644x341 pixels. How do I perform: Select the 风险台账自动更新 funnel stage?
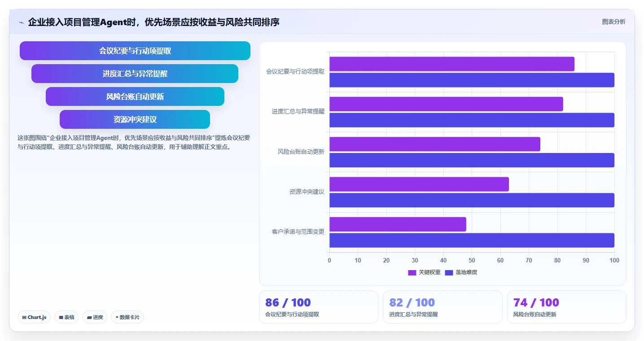coord(135,96)
